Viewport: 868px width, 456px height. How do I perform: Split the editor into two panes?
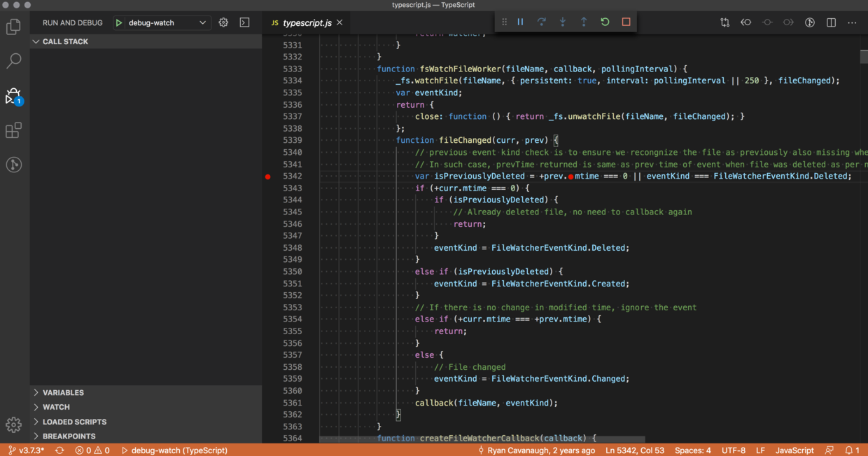click(830, 22)
